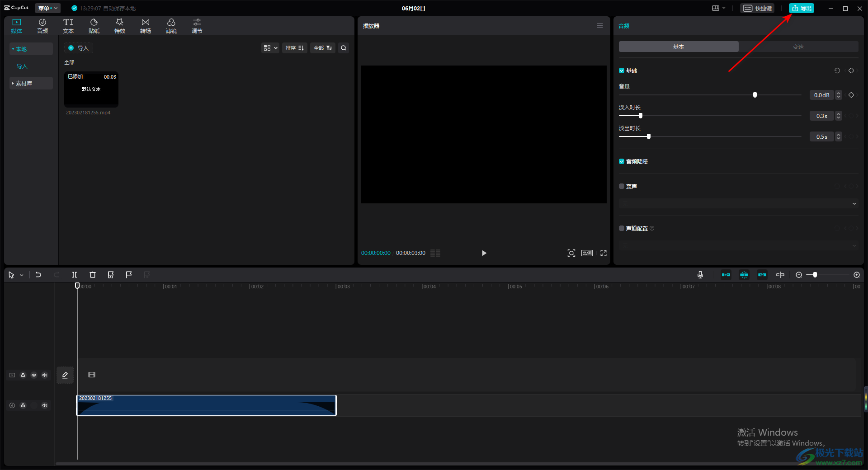Expand the selection tool mode dropdown
868x470 pixels.
coord(22,275)
